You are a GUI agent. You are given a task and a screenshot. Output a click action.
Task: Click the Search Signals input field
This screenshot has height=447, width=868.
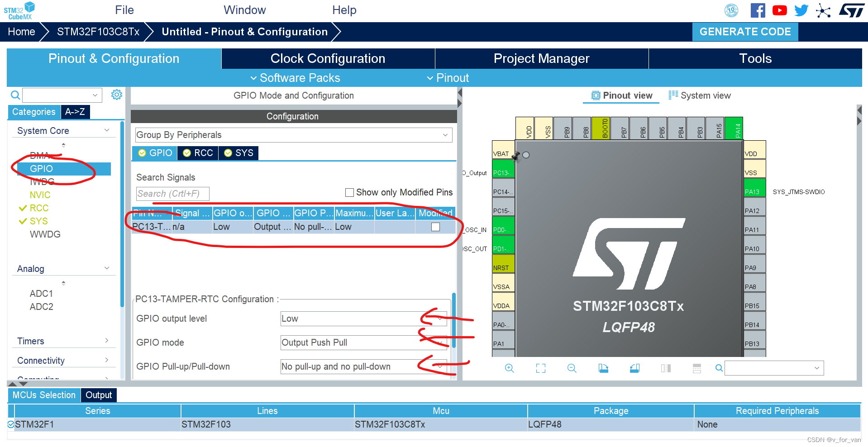point(173,194)
